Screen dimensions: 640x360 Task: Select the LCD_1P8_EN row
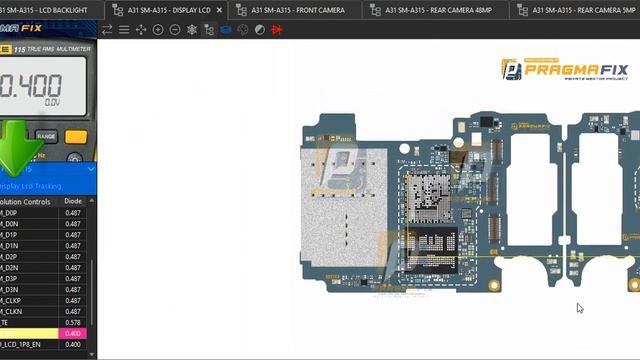click(43, 344)
